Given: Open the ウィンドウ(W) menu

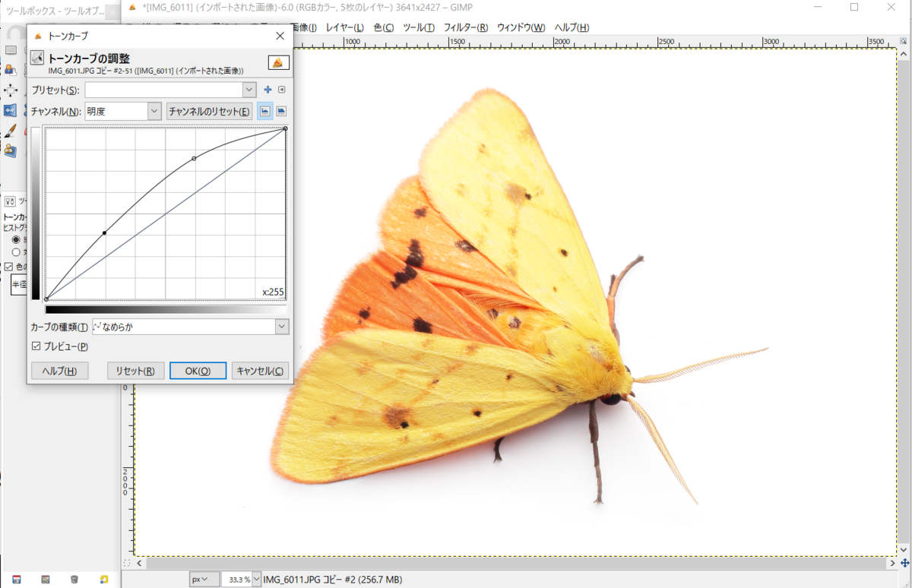Looking at the screenshot, I should [521, 27].
